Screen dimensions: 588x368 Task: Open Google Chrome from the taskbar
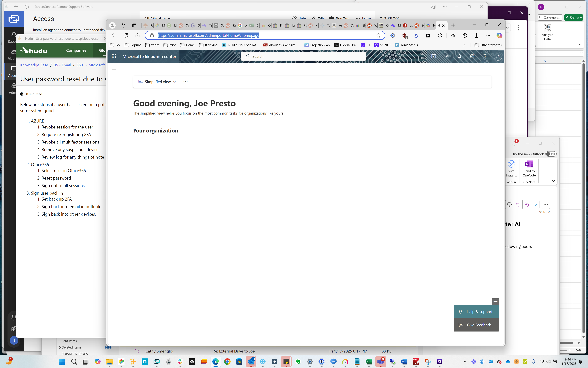(x=227, y=362)
